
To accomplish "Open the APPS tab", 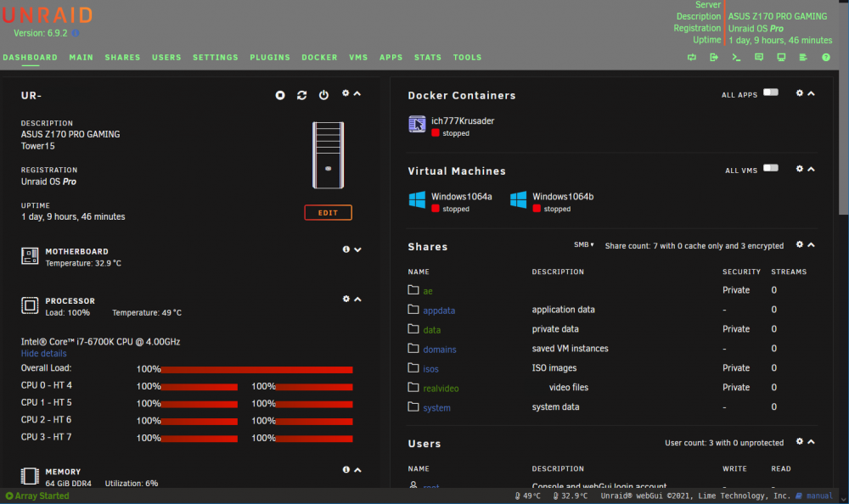I will point(391,58).
